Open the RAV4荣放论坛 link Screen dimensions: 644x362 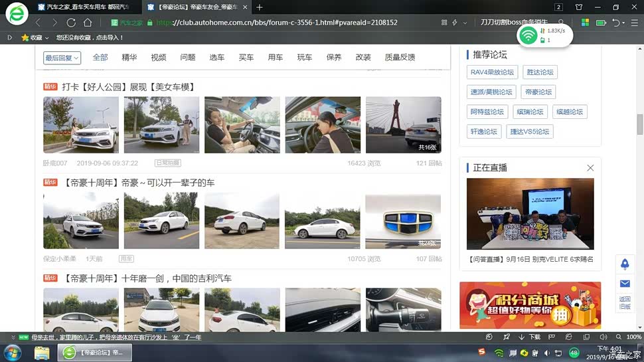coord(492,72)
